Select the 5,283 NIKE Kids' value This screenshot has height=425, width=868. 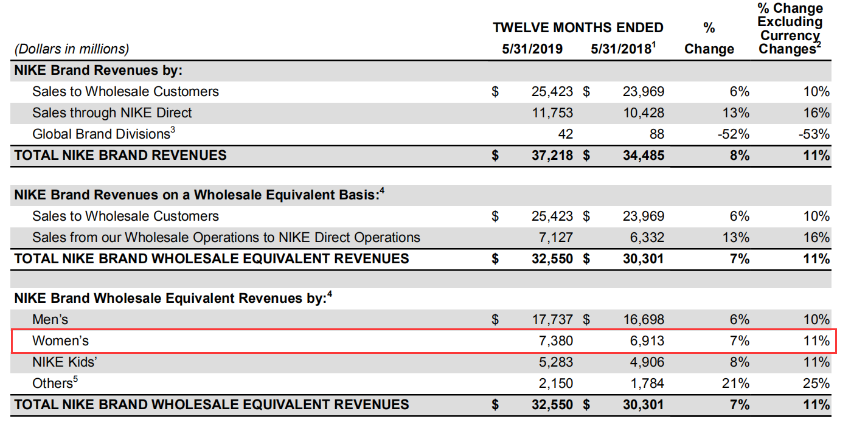click(556, 362)
